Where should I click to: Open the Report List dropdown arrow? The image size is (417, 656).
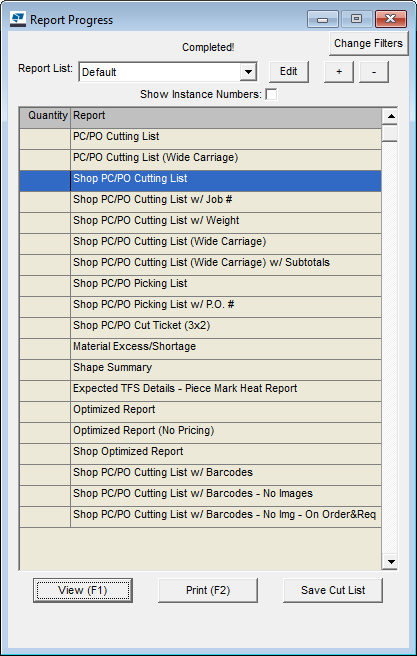point(248,72)
